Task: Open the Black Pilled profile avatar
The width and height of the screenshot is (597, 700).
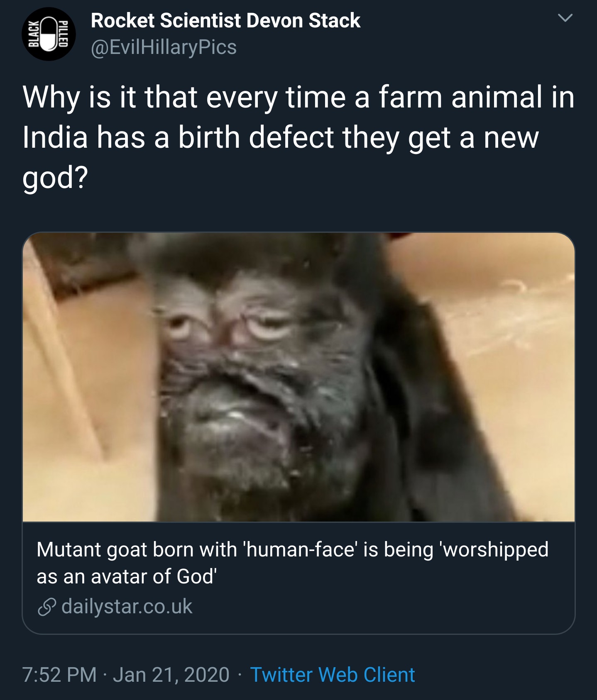Action: (x=49, y=34)
